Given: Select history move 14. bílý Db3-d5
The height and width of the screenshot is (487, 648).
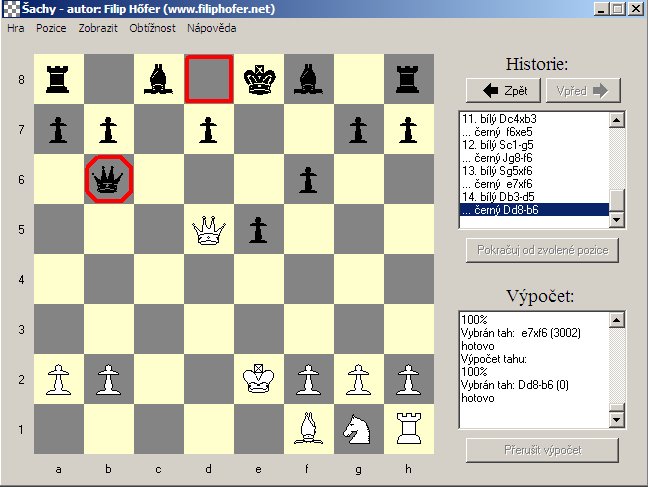Looking at the screenshot, I should [x=534, y=197].
